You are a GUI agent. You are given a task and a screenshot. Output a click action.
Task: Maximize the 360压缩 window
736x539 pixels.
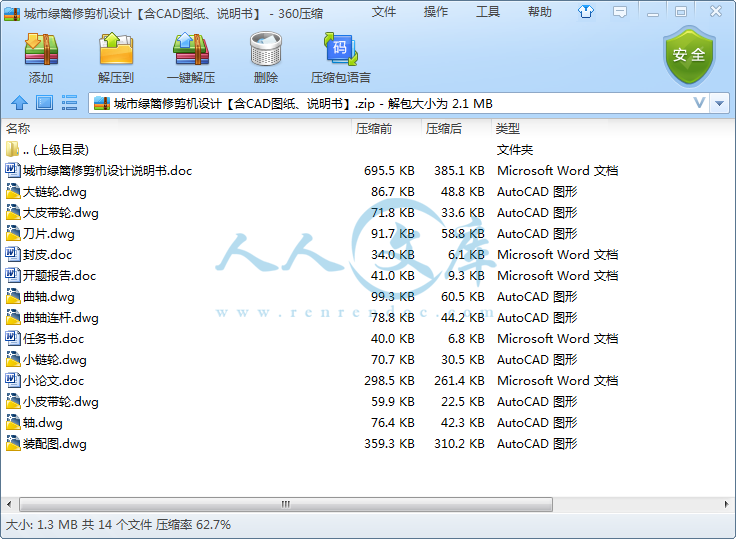click(x=681, y=12)
